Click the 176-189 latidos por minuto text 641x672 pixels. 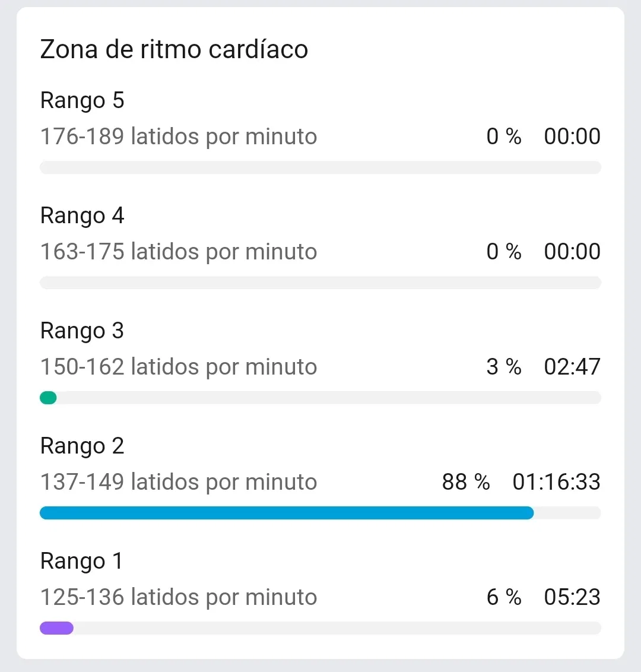pos(179,137)
